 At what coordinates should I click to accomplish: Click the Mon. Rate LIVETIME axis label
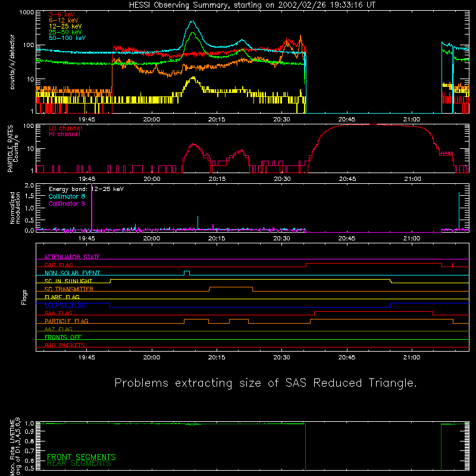(x=15, y=446)
